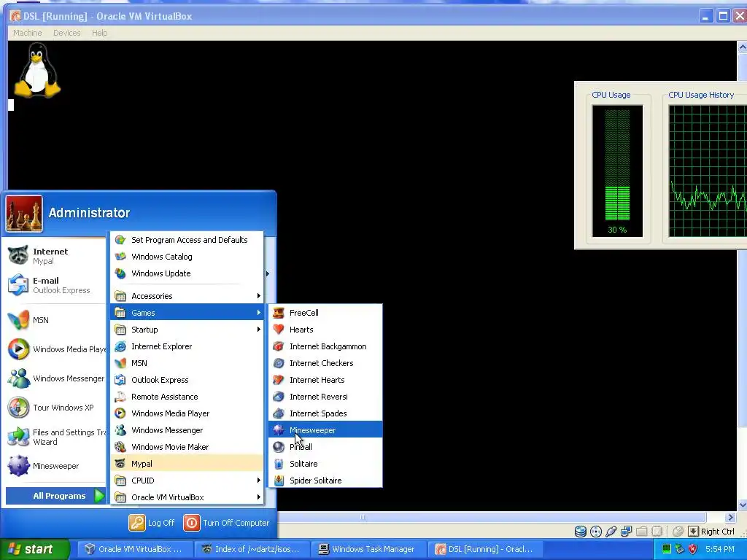This screenshot has height=560, width=747.
Task: Click the Hearts heart icon
Action: pyautogui.click(x=279, y=330)
